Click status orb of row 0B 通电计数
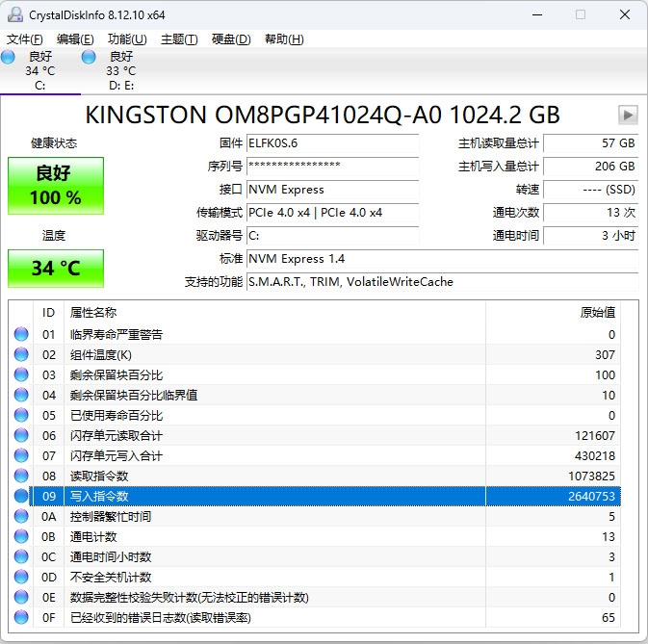Viewport: 648px width, 644px height. [x=21, y=536]
